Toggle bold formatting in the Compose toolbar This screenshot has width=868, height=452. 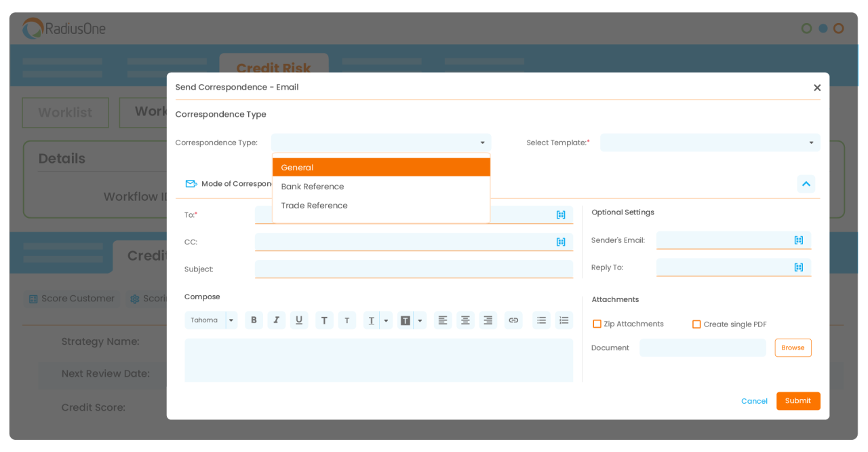254,320
